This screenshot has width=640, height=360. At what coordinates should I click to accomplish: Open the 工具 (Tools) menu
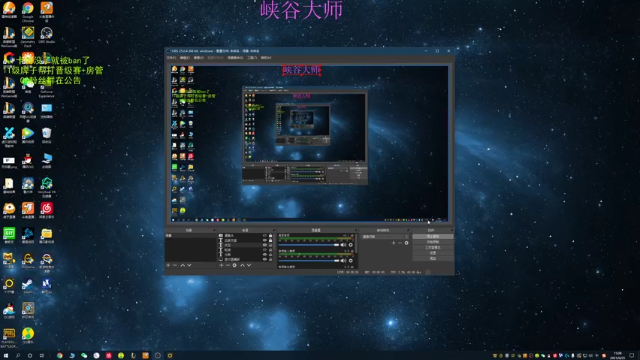(252, 58)
